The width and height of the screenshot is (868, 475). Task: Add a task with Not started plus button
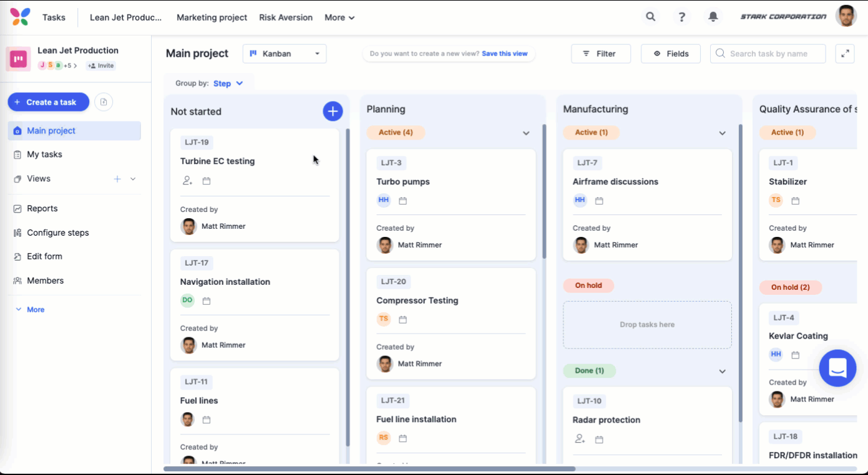click(333, 112)
